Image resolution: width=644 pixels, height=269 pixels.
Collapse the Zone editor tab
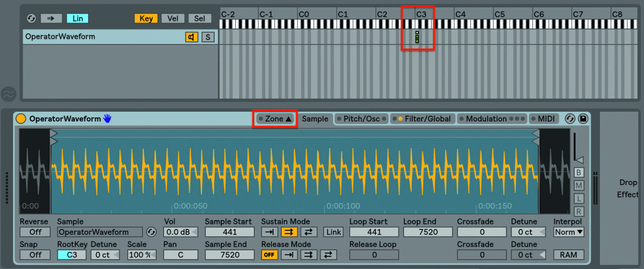pyautogui.click(x=274, y=119)
